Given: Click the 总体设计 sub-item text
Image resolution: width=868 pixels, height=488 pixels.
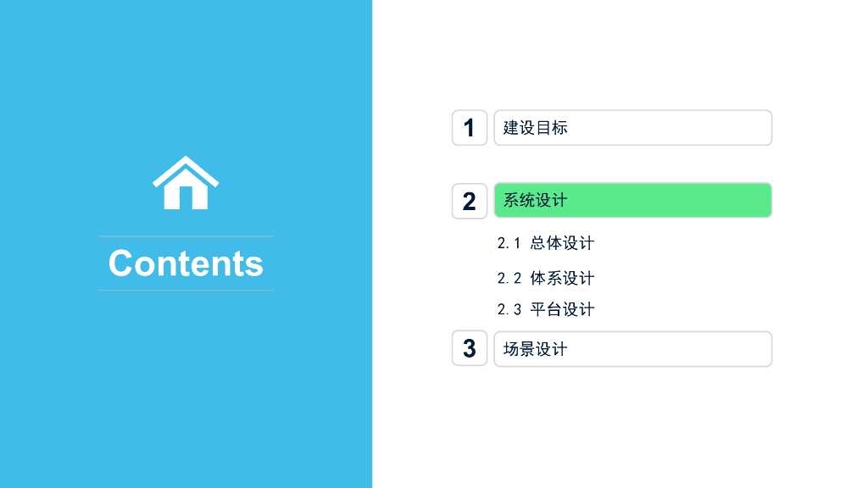Looking at the screenshot, I should tap(562, 243).
